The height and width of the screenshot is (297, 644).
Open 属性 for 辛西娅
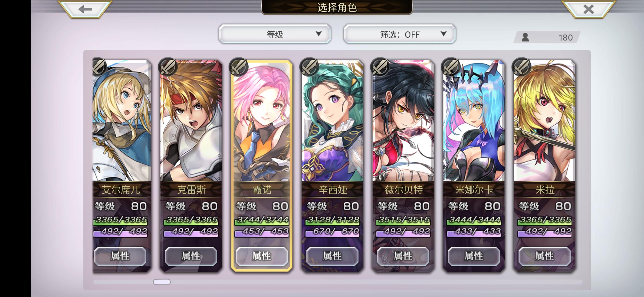pyautogui.click(x=332, y=256)
